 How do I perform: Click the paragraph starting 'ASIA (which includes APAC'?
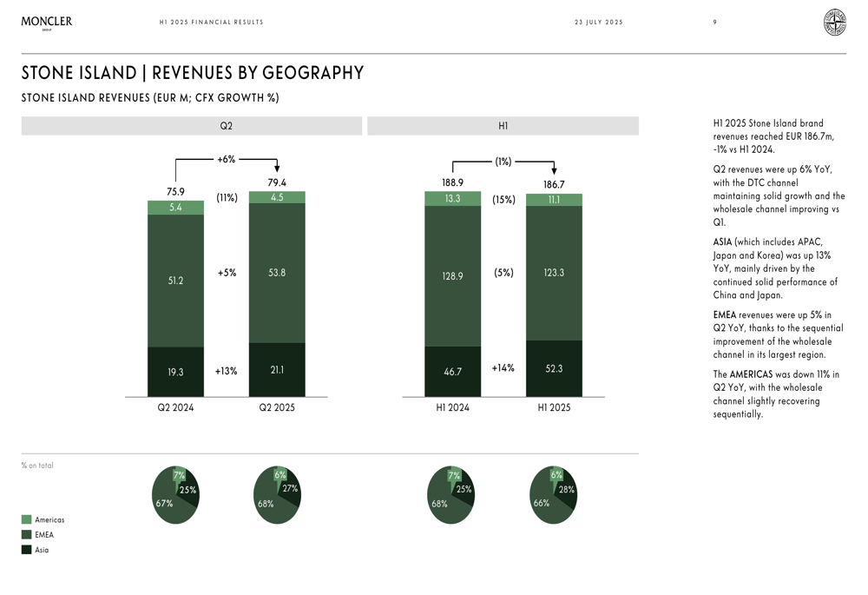(x=775, y=268)
